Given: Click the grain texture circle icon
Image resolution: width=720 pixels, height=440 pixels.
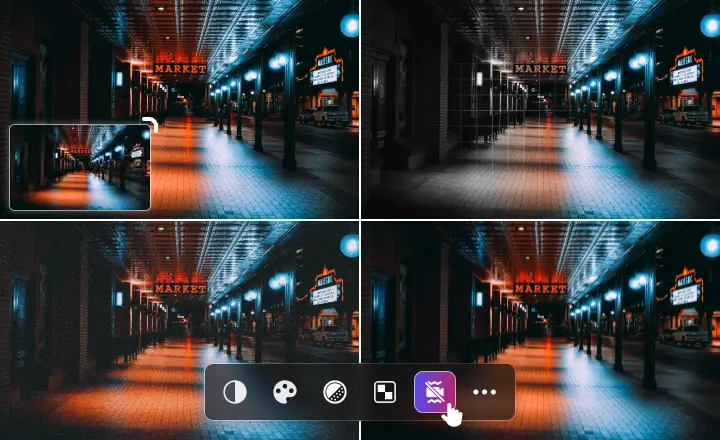Looking at the screenshot, I should 335,392.
